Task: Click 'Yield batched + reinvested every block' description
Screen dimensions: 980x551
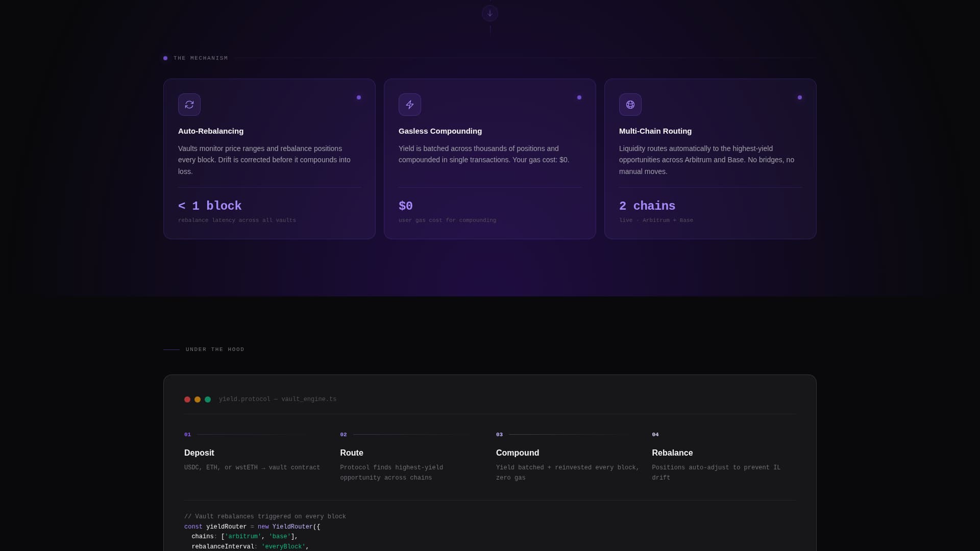Action: (x=568, y=473)
